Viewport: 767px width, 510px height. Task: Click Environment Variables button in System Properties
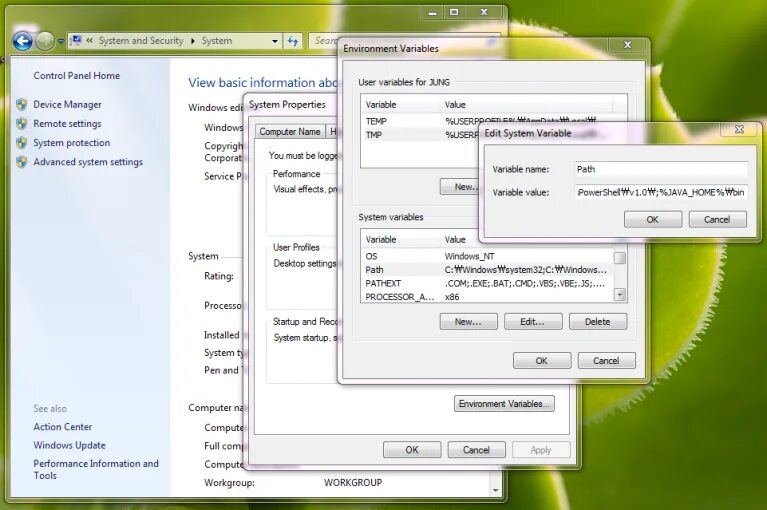(x=504, y=403)
